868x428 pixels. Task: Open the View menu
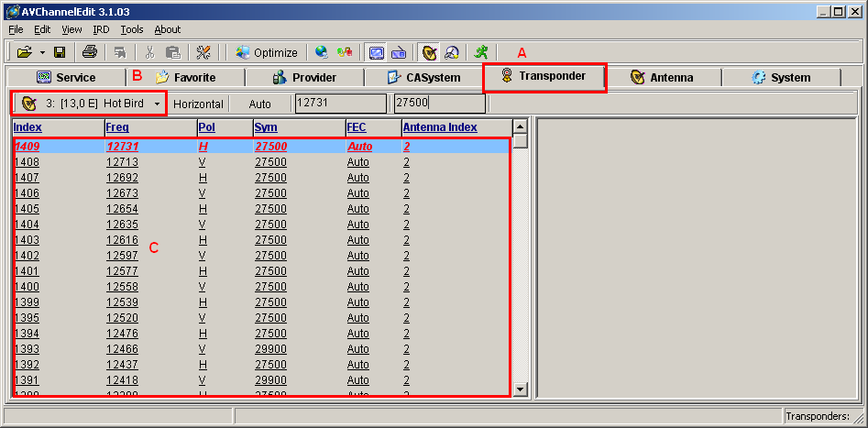point(72,29)
